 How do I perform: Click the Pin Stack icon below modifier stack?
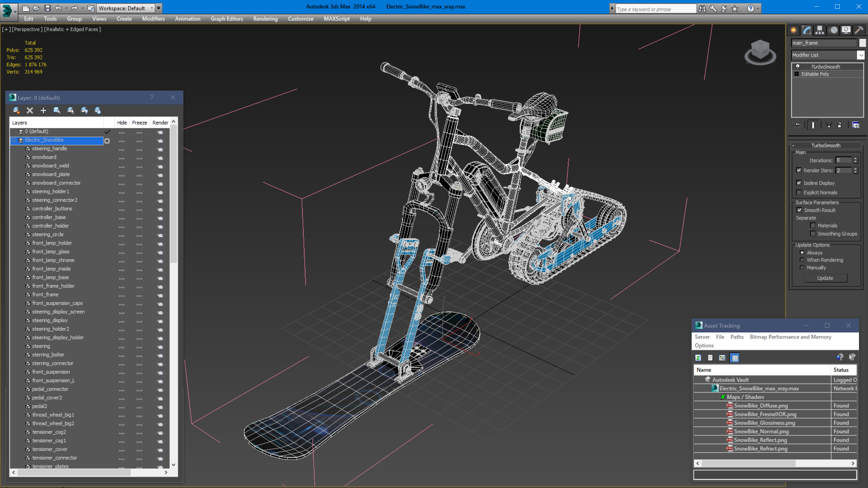click(797, 125)
